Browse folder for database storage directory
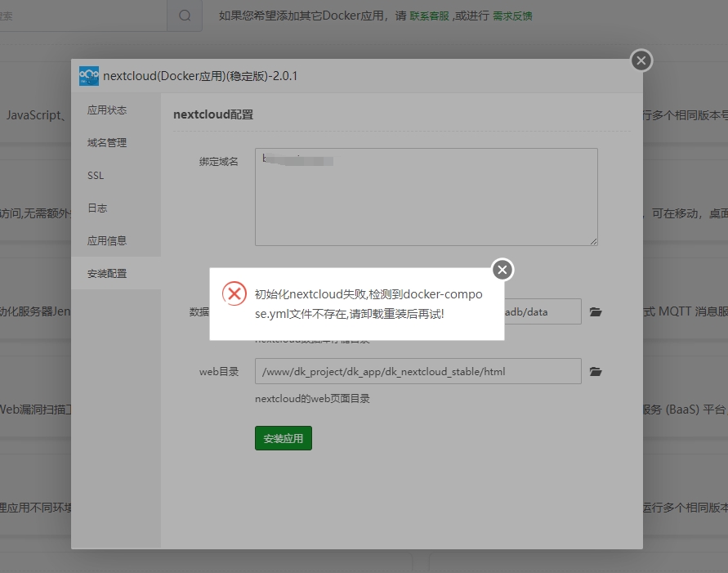 [596, 312]
